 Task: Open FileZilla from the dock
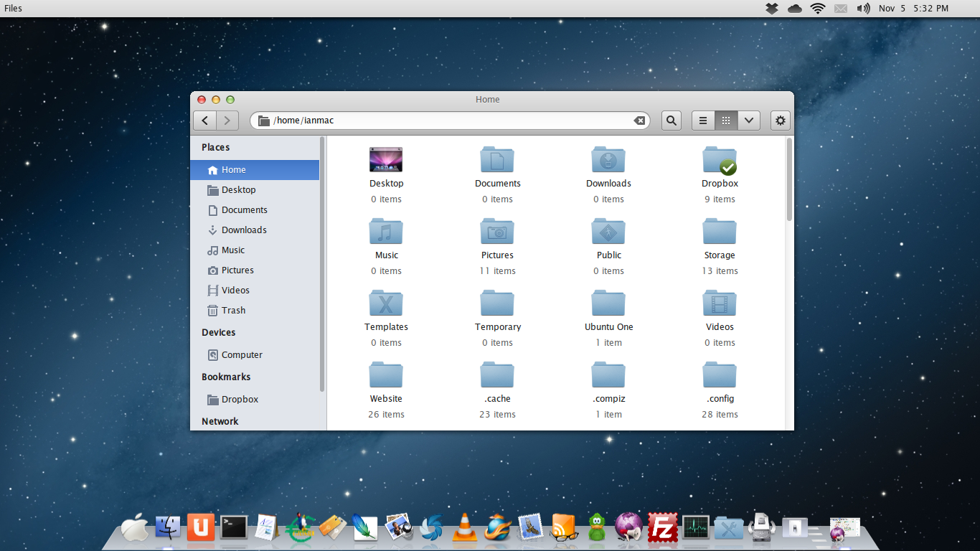(663, 528)
